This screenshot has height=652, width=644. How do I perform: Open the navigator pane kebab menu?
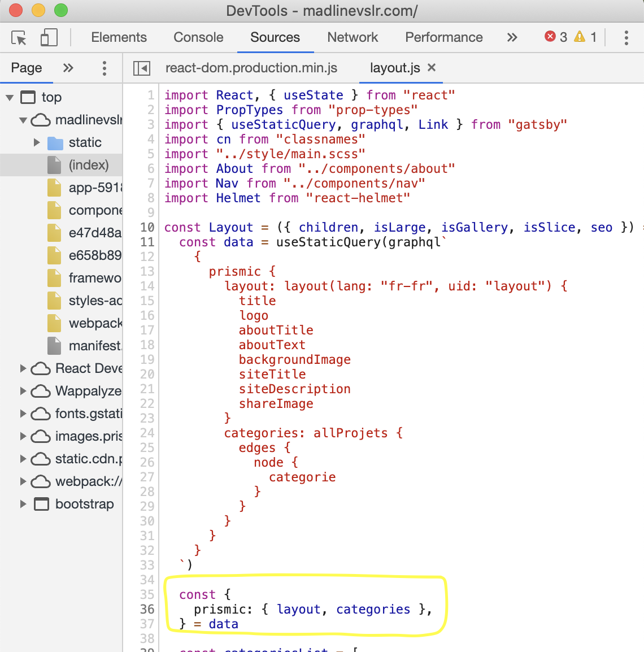[x=105, y=68]
